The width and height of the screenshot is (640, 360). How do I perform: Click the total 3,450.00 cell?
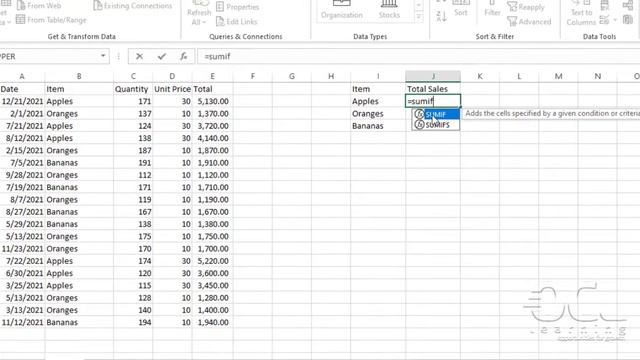click(212, 285)
